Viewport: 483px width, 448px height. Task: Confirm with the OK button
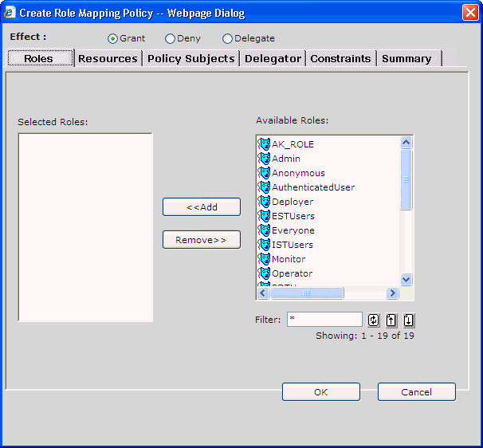(x=321, y=392)
